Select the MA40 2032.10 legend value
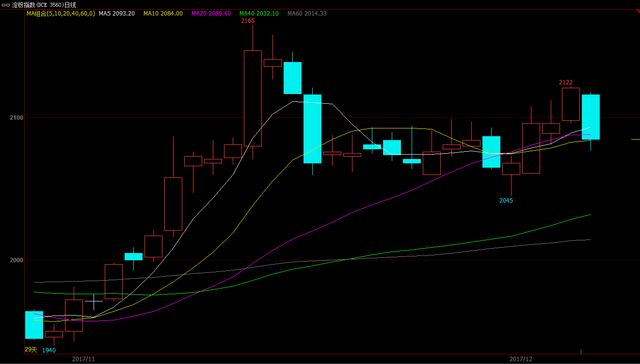This screenshot has height=364, width=640. 259,14
